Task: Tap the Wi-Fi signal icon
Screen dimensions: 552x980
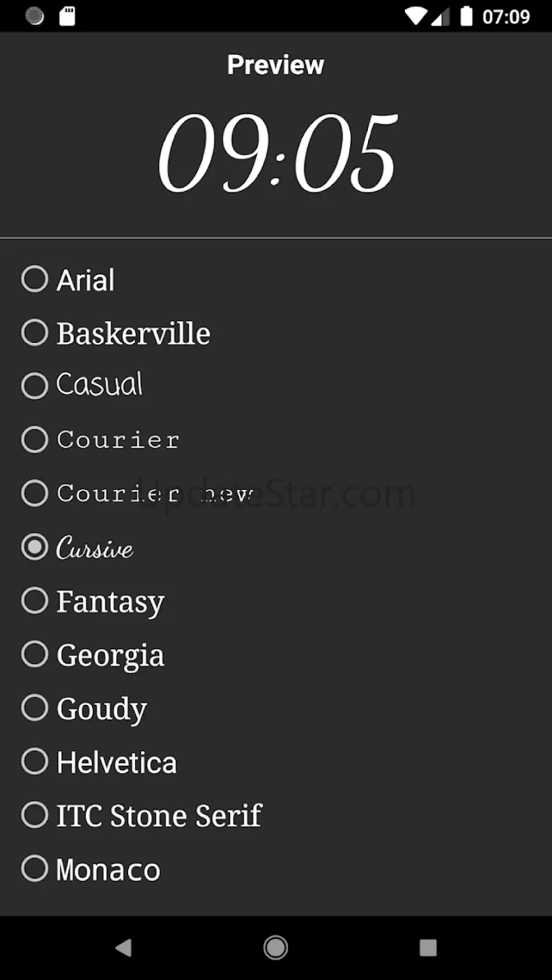Action: 415,16
